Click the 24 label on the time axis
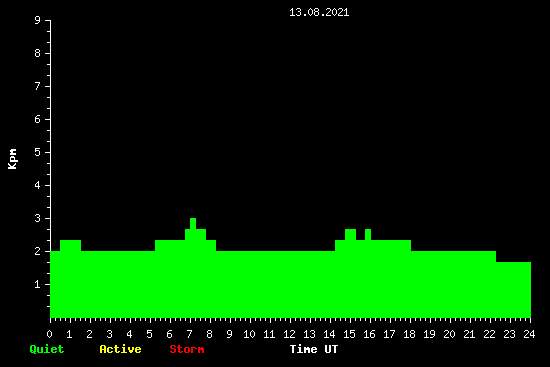Image resolution: width=550 pixels, height=367 pixels. click(529, 334)
